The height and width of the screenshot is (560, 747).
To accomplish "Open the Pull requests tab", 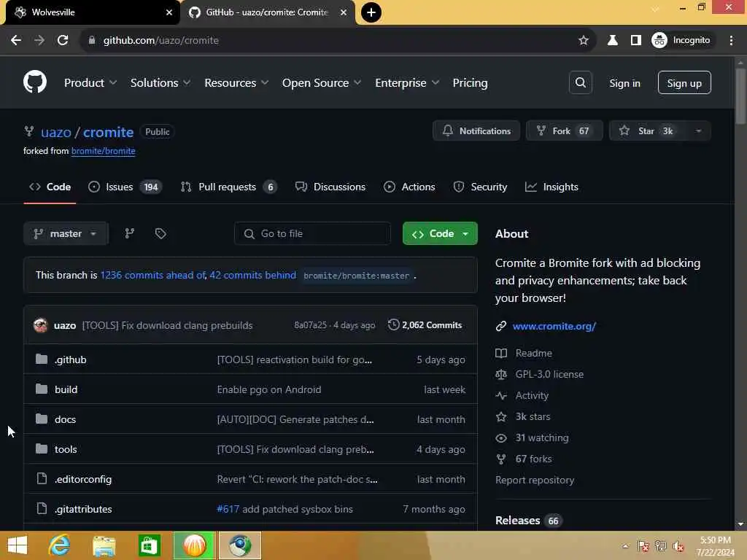I will (228, 187).
